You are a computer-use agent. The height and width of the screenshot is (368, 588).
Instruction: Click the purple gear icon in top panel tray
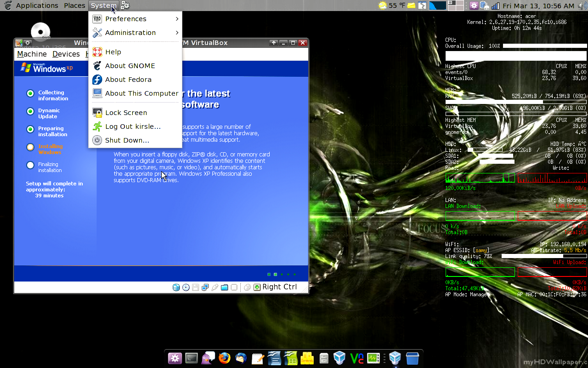pyautogui.click(x=474, y=6)
